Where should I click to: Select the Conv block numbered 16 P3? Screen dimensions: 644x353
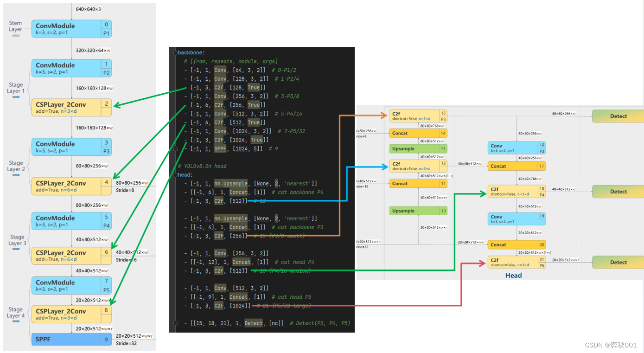[x=516, y=148]
